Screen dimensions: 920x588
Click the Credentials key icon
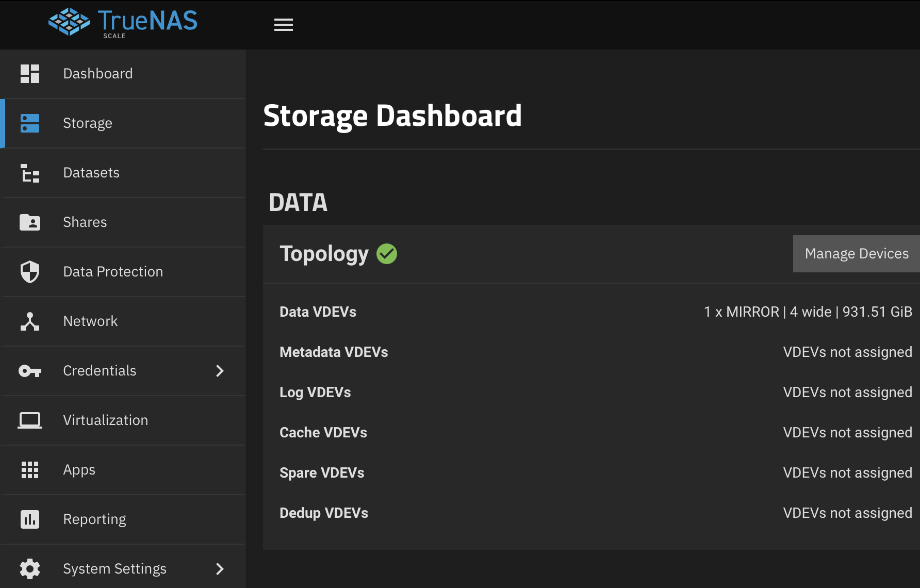(30, 371)
